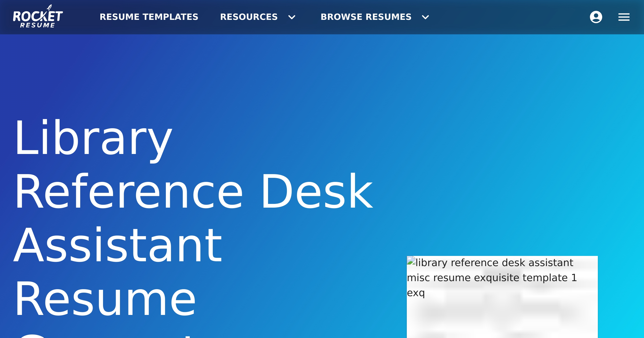
Task: Expand the Resources chevron arrow
Action: point(292,17)
